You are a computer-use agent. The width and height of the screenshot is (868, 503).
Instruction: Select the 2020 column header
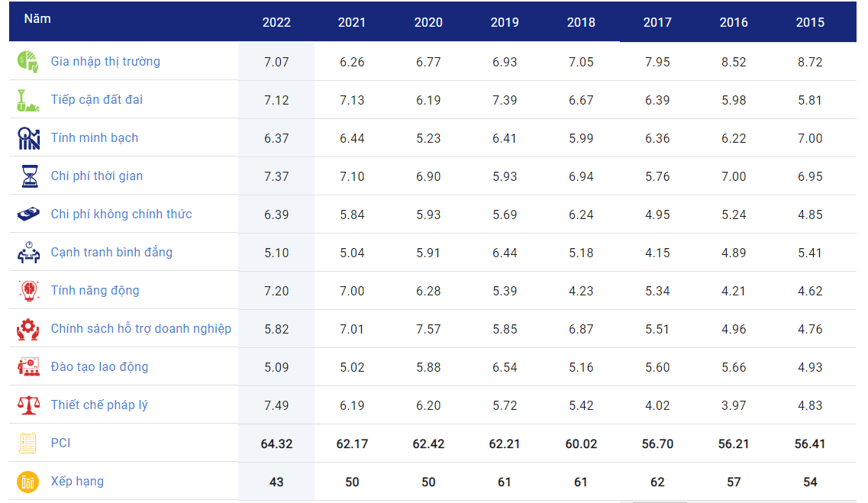428,22
